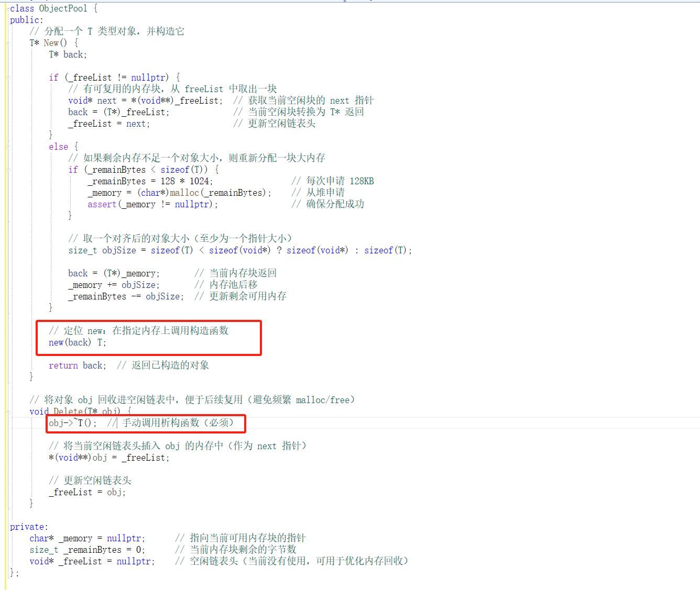Click the '_freeList = obj;' statement
The height and width of the screenshot is (590, 700).
pyautogui.click(x=87, y=492)
